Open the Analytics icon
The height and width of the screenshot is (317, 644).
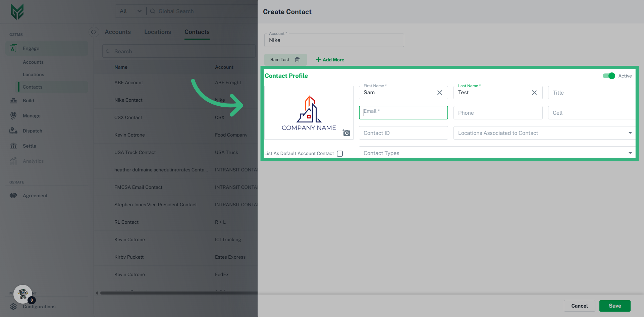(x=13, y=161)
